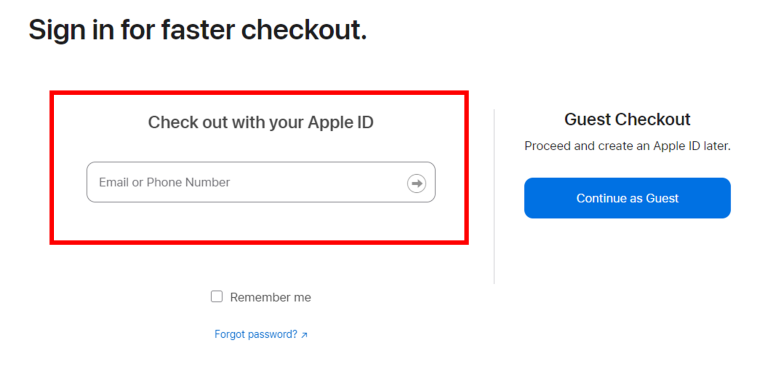
Task: Click the vertical divider between checkout options
Action: [x=494, y=196]
